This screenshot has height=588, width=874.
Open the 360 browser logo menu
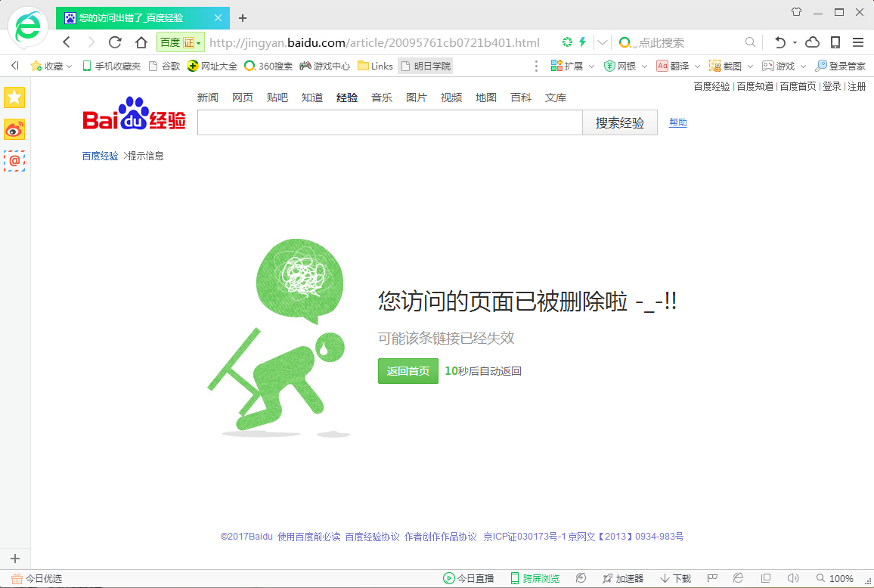click(26, 26)
